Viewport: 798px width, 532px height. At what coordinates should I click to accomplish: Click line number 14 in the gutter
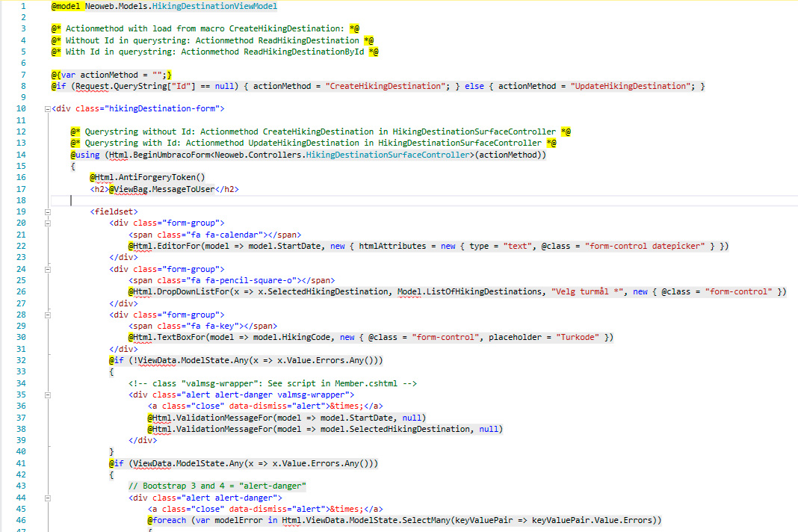pos(21,155)
